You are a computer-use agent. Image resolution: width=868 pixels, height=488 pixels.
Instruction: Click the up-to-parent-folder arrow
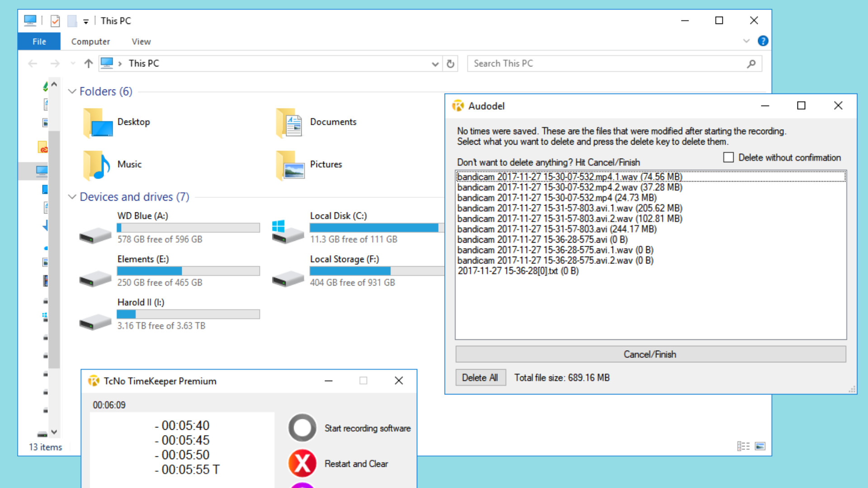pyautogui.click(x=88, y=63)
